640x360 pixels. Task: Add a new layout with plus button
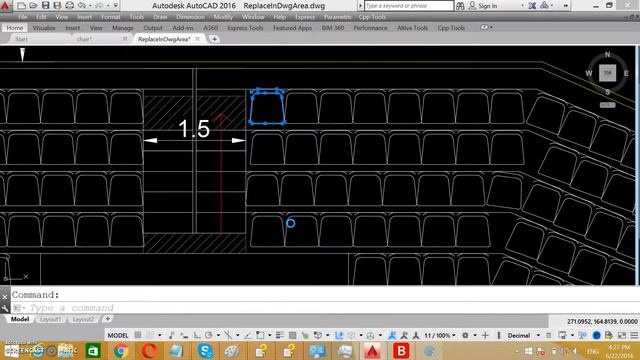[108, 319]
